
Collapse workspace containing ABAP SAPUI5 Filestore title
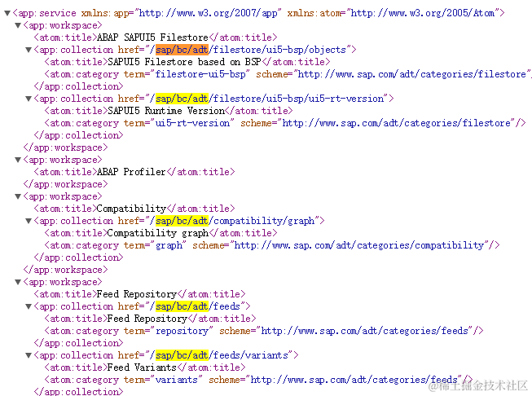[18, 25]
